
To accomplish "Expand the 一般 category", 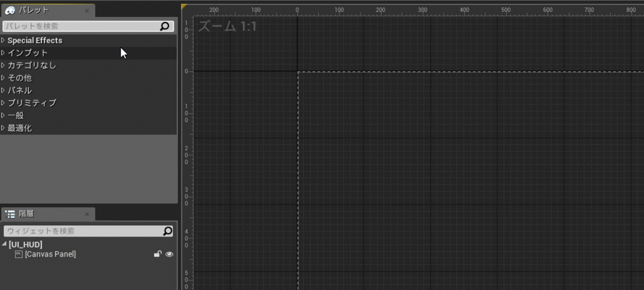I will [3, 115].
